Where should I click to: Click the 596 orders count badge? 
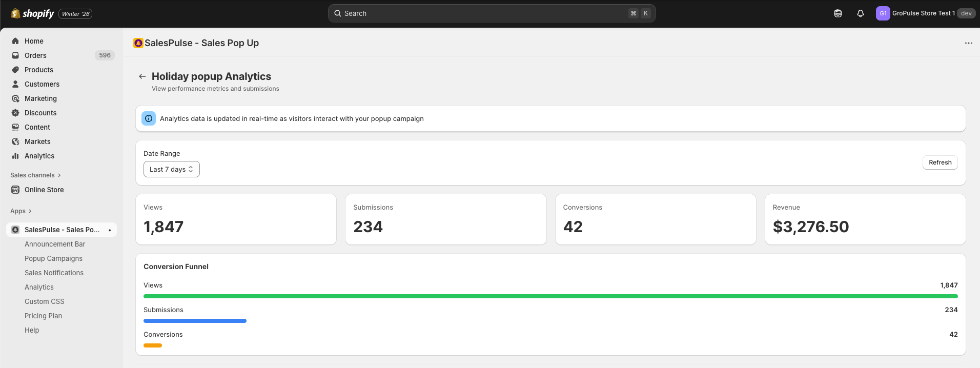coord(105,55)
